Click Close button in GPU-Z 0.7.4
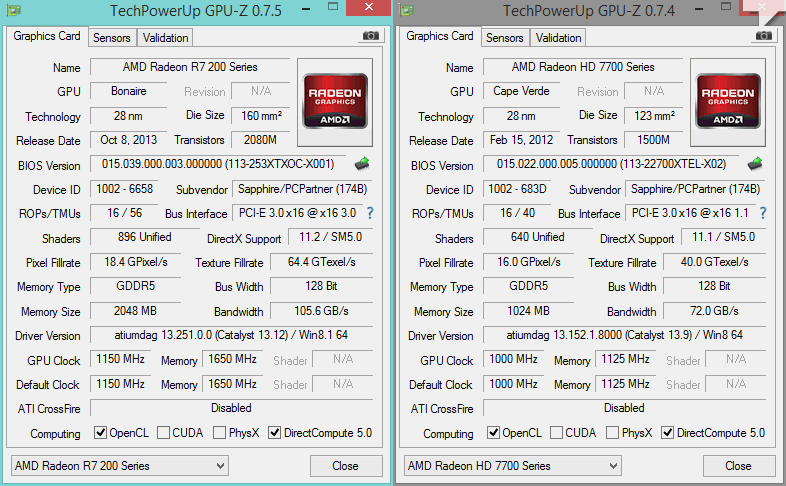This screenshot has width=786, height=486. 739,466
